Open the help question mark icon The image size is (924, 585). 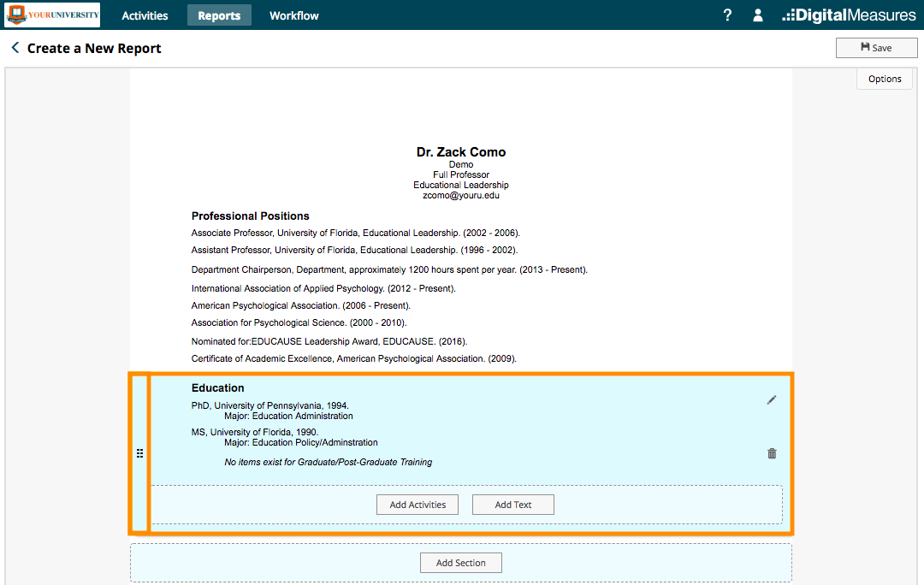[727, 15]
